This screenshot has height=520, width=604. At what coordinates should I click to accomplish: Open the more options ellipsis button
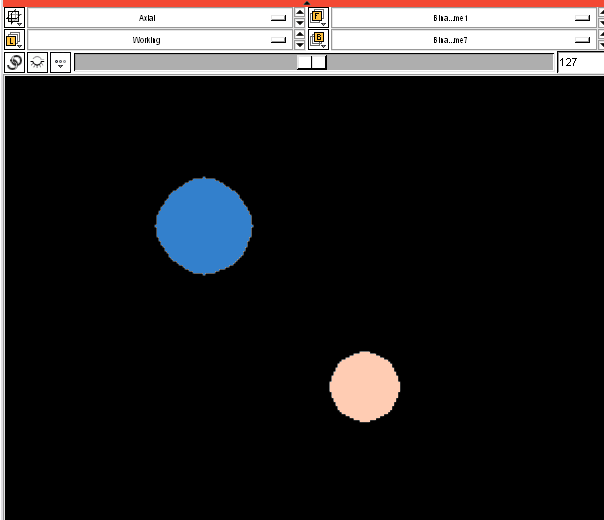tap(61, 62)
